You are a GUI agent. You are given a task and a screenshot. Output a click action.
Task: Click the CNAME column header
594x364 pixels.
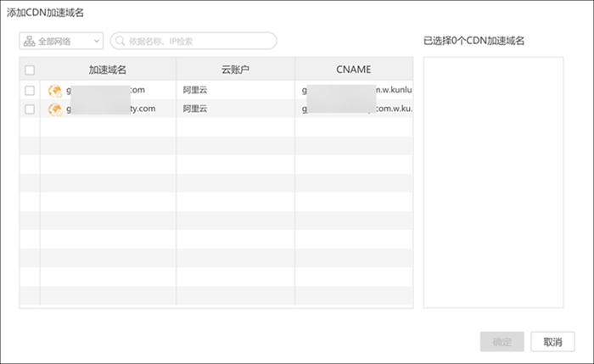pyautogui.click(x=354, y=70)
